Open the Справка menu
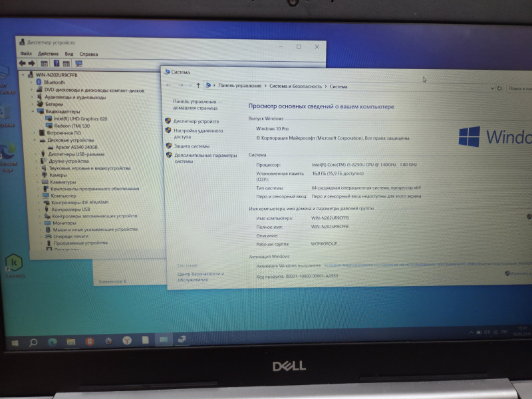The image size is (532, 399). coord(88,54)
